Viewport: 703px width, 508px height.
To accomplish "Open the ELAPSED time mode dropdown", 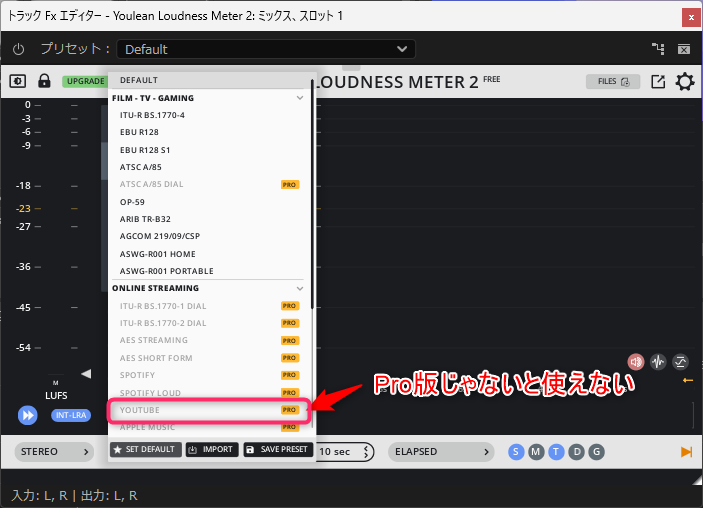I will click(x=441, y=452).
